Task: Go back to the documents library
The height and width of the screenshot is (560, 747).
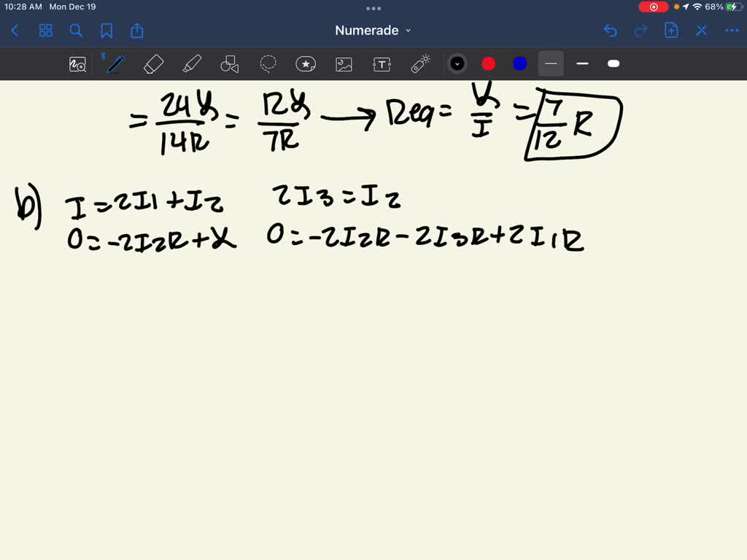Action: [15, 31]
